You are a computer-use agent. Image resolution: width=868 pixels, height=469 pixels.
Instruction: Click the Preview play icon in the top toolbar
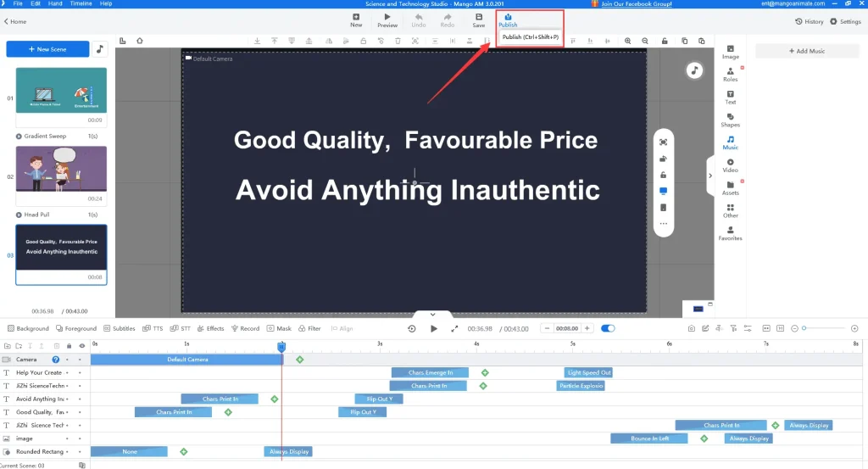(387, 17)
